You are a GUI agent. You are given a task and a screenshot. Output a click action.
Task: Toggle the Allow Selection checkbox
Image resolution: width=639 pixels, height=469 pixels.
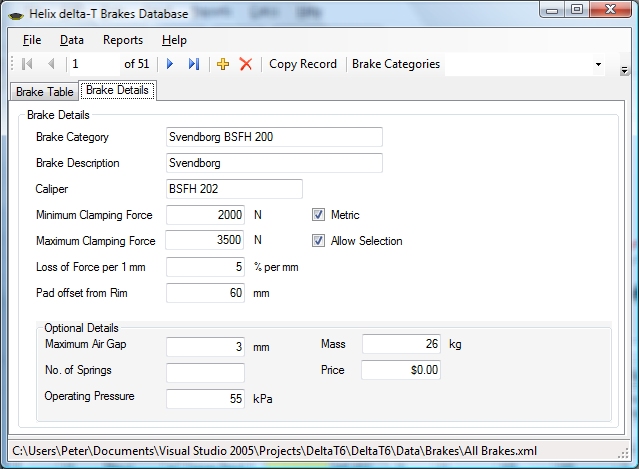[318, 241]
